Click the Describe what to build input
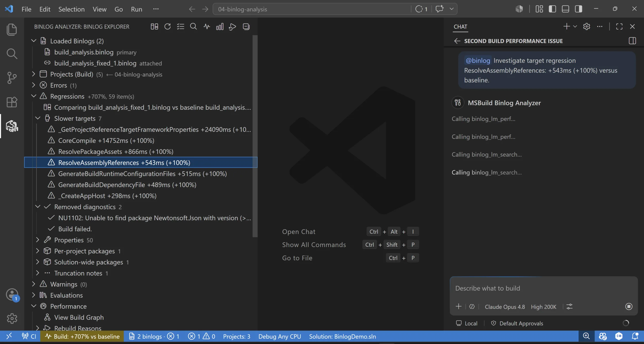This screenshot has width=644, height=344. (x=544, y=288)
